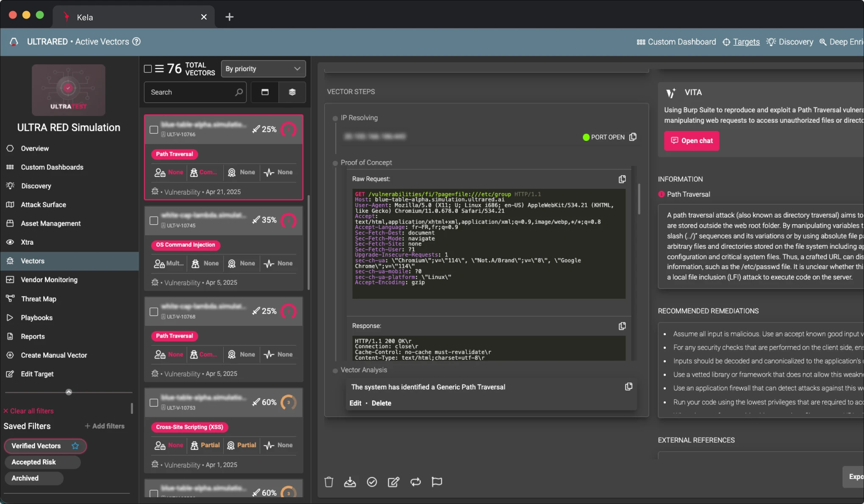Image resolution: width=864 pixels, height=504 pixels.
Task: Check the ULT-V-10745 vector checkbox
Action: 154,220
